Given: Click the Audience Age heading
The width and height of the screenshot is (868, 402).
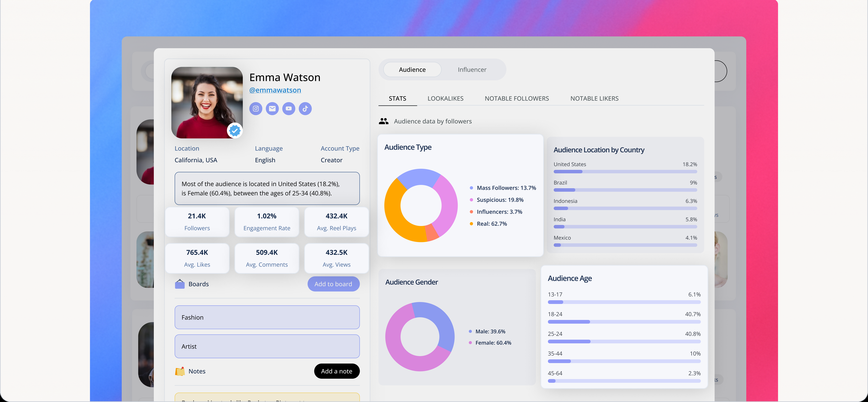Looking at the screenshot, I should tap(569, 278).
